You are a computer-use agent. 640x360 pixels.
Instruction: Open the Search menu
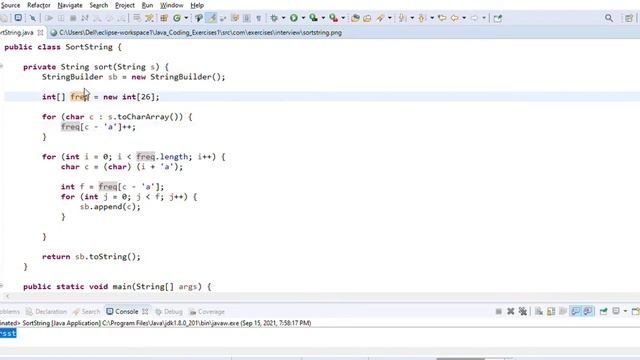pyautogui.click(x=99, y=5)
